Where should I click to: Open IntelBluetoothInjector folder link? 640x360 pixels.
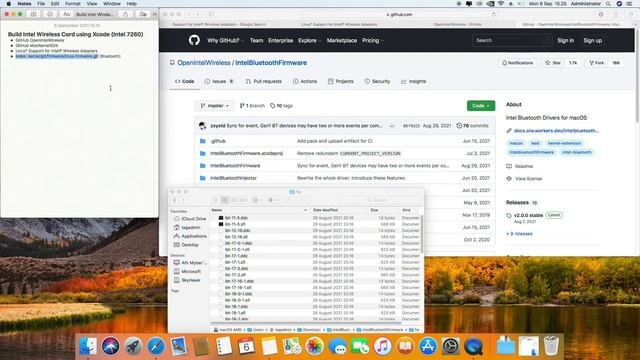pos(233,178)
